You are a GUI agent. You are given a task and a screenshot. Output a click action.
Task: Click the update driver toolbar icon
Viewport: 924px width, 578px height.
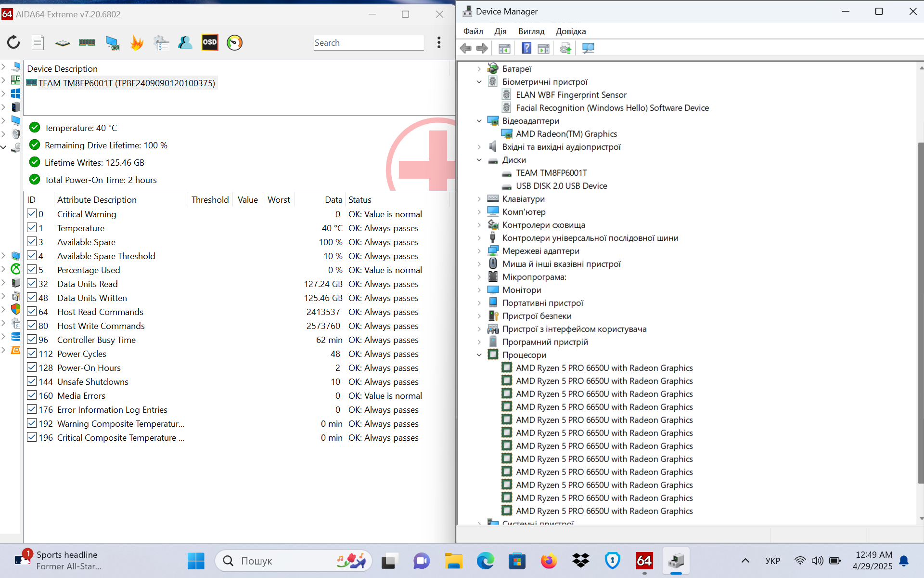click(x=565, y=48)
